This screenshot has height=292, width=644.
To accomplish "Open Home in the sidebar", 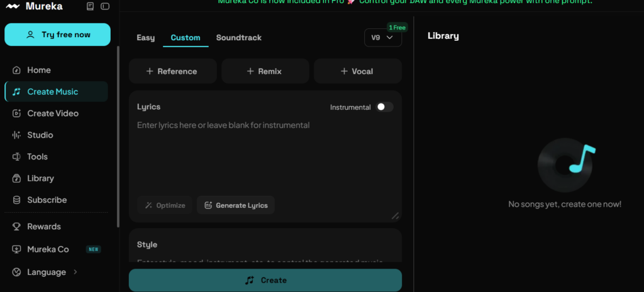I will click(56, 70).
